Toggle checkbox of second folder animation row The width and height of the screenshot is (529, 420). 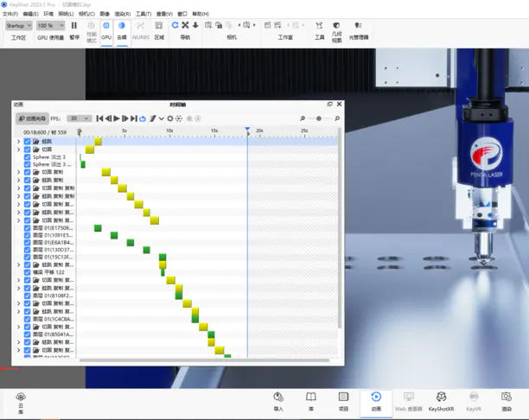28,149
